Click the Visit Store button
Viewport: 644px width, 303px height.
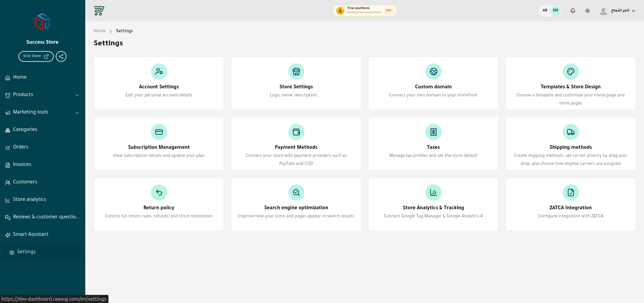tap(36, 56)
